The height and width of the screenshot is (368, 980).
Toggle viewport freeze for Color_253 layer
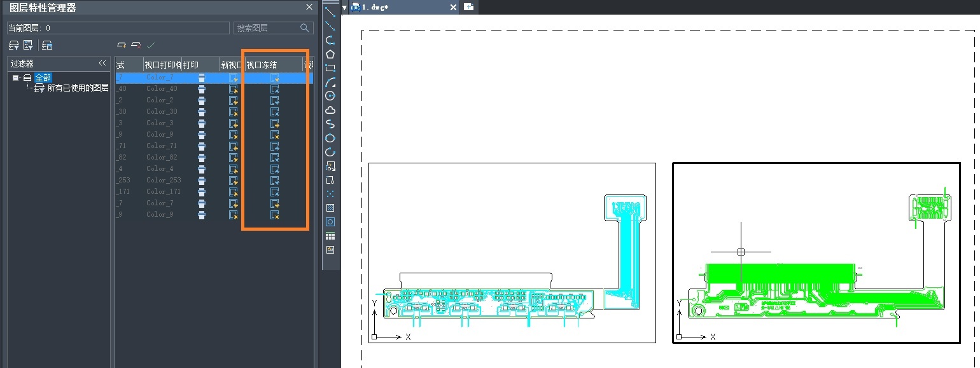(x=275, y=181)
